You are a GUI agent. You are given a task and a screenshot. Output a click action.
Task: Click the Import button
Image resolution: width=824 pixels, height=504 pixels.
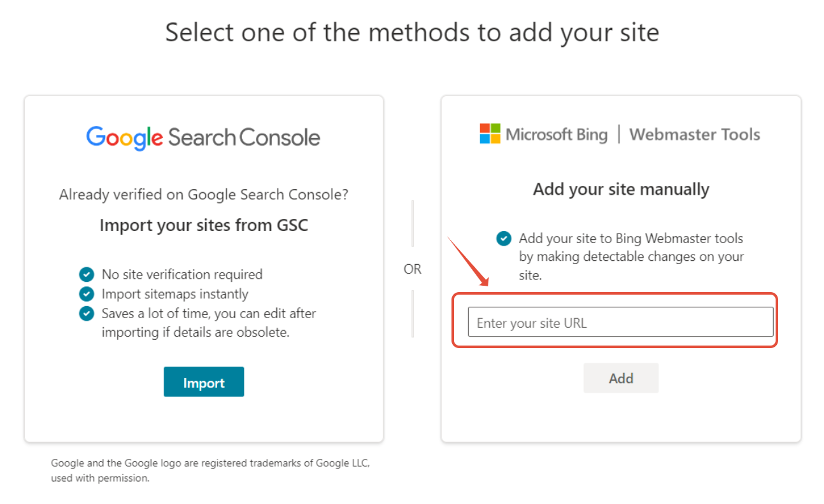[x=204, y=382]
